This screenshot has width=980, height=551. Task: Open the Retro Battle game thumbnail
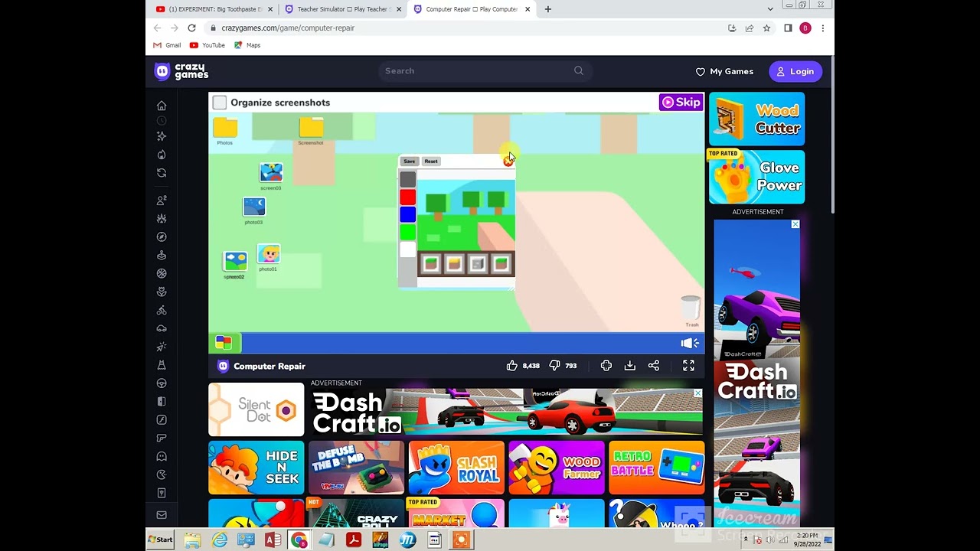click(657, 468)
